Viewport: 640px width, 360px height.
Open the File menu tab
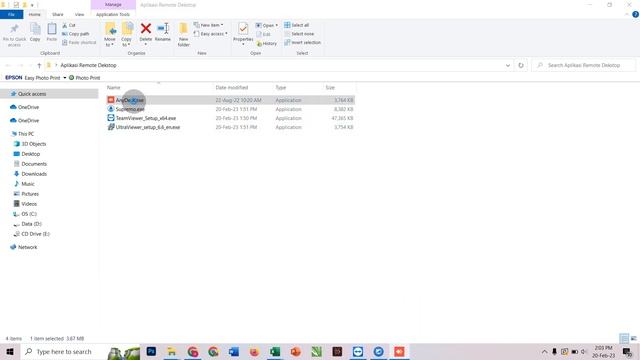(11, 14)
